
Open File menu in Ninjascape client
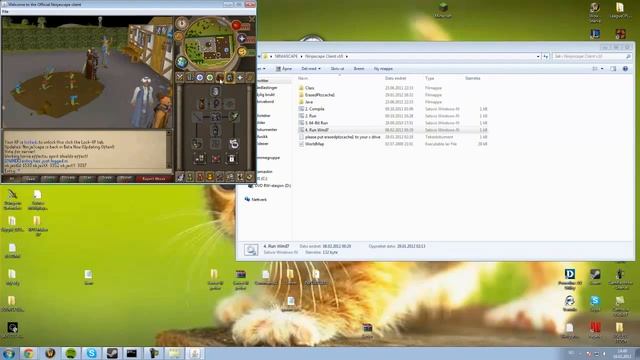click(x=5, y=11)
